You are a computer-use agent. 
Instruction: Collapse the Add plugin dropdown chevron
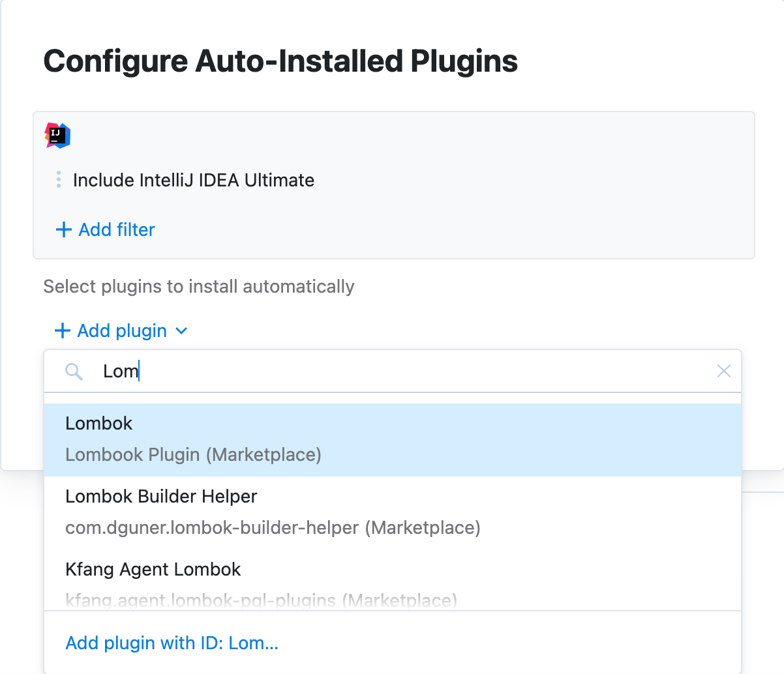click(182, 331)
